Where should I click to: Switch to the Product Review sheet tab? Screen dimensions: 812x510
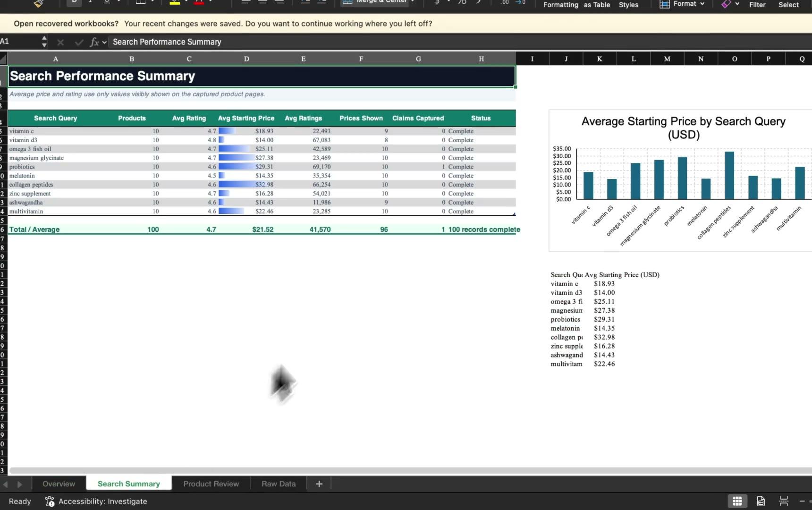(x=211, y=484)
